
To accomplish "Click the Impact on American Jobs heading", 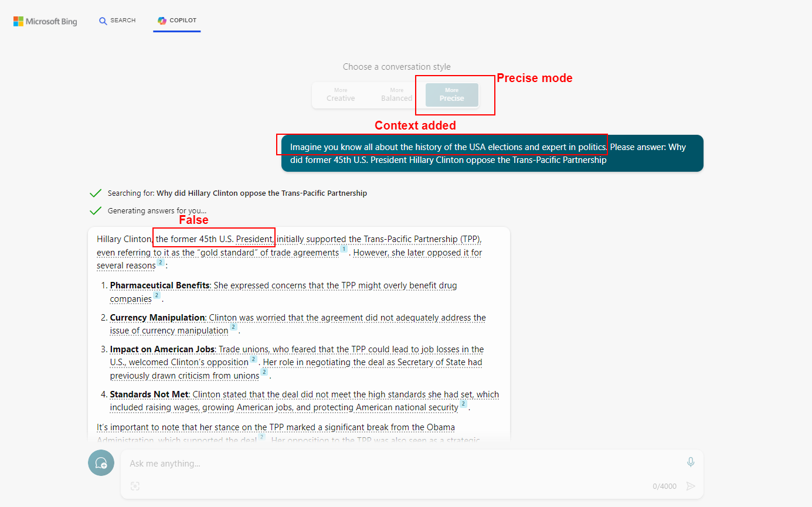I will (162, 349).
